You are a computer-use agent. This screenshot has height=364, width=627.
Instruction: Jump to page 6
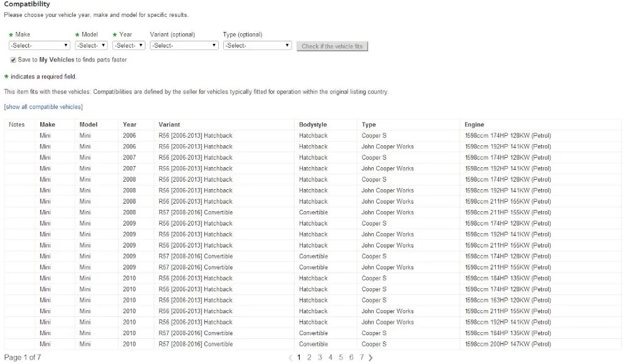pyautogui.click(x=351, y=358)
